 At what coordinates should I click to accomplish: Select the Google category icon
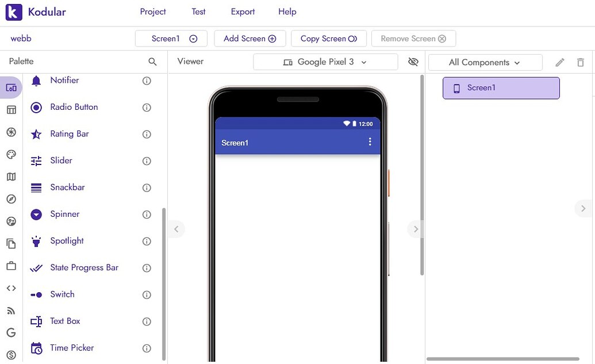(11, 332)
